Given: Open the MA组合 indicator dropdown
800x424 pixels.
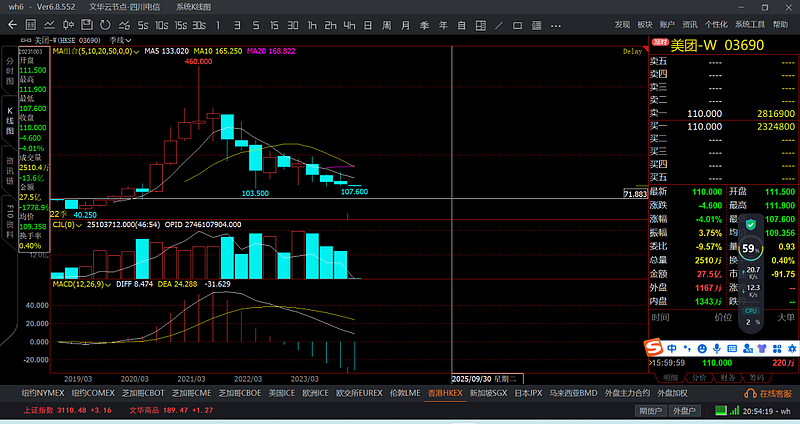Looking at the screenshot, I should point(95,52).
